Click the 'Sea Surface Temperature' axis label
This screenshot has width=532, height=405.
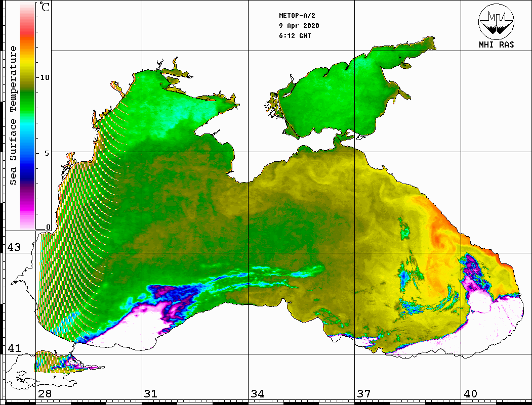tap(13, 115)
